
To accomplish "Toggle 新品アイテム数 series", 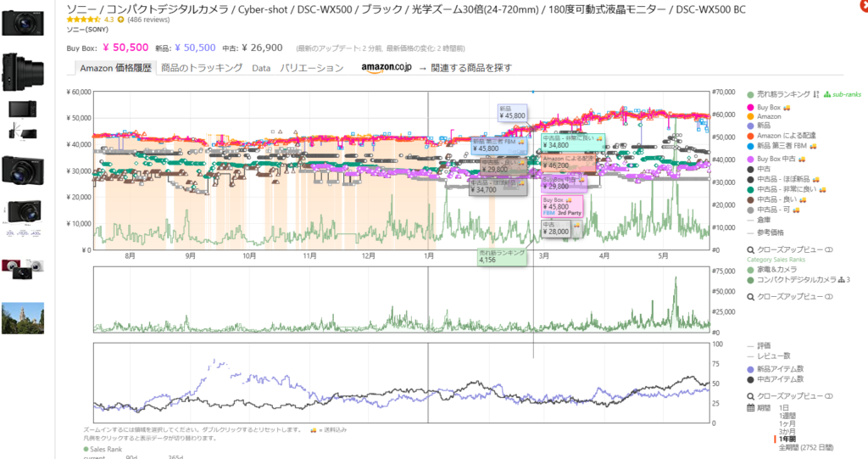I will point(775,369).
